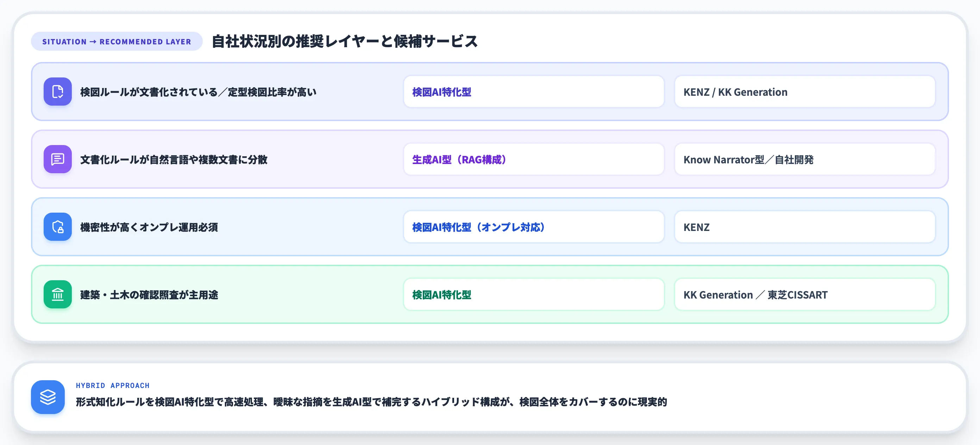The image size is (980, 445).
Task: Click the stacked layers Hybrid Approach icon
Action: 48,397
